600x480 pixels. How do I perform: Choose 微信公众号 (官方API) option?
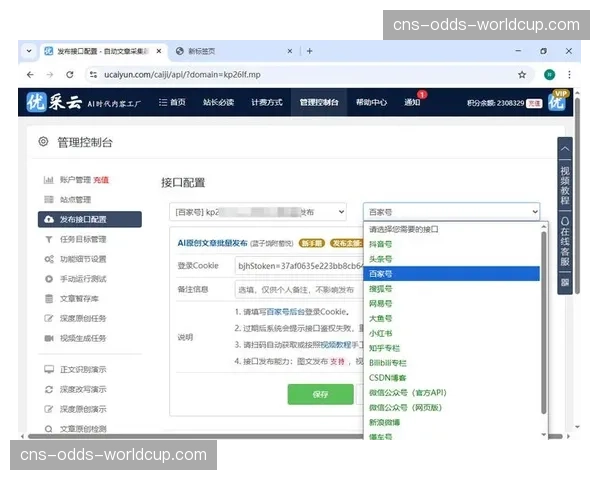(452, 393)
